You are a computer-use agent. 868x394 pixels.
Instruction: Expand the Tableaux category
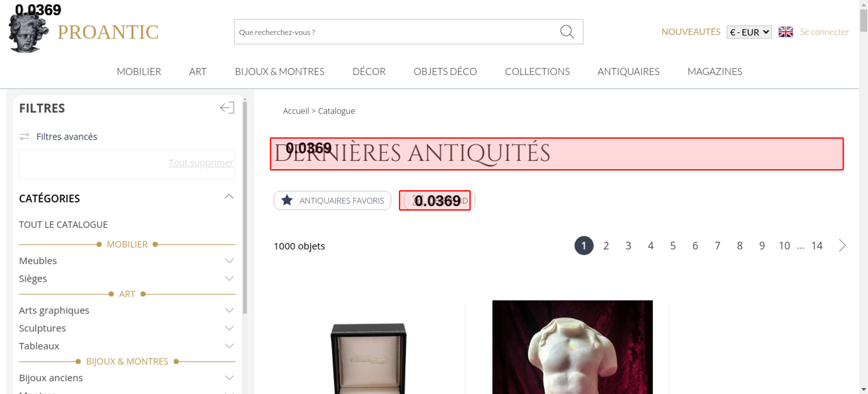[x=229, y=346]
